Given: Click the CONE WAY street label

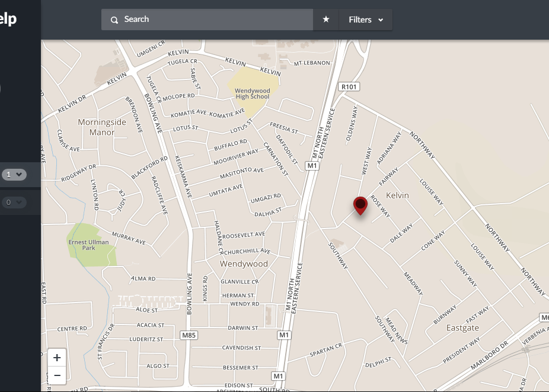Looking at the screenshot, I should point(433,240).
